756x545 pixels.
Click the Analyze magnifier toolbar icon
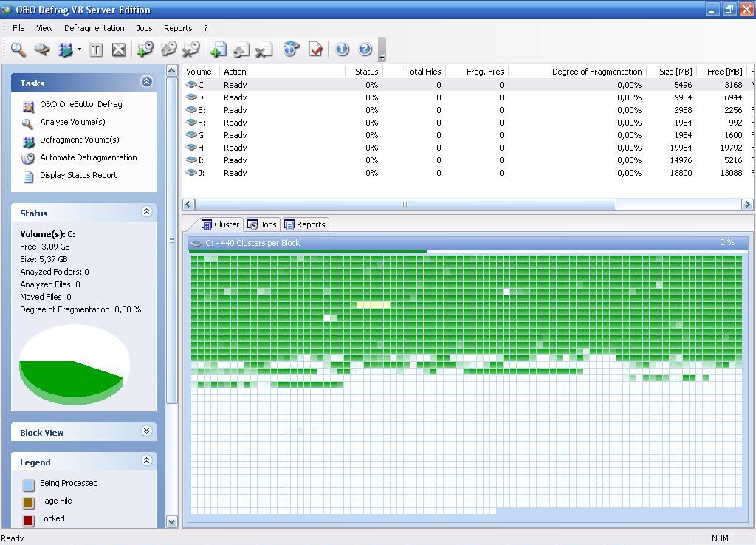tap(18, 49)
